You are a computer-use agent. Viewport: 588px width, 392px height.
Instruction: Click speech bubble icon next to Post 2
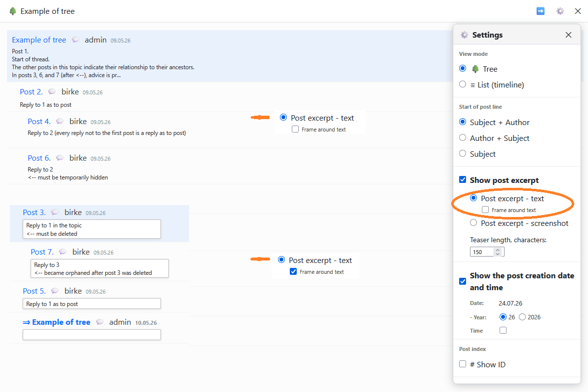click(52, 91)
